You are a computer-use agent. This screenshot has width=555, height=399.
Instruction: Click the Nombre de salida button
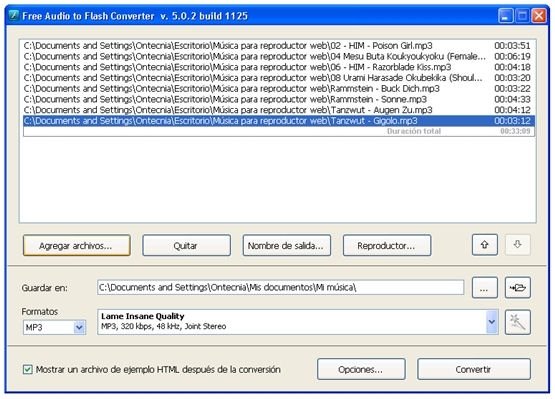[x=287, y=245]
